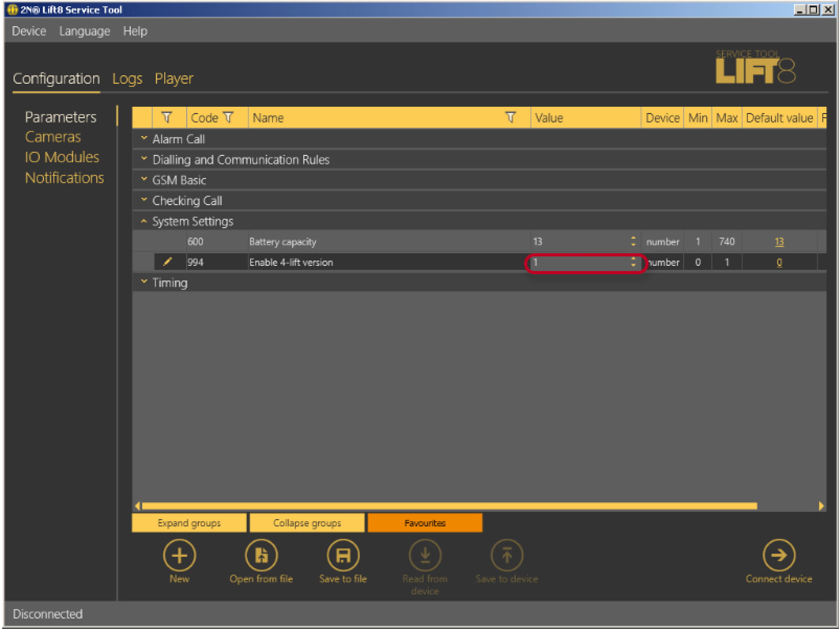This screenshot has height=629, width=840.
Task: Click the Connect device arrow icon
Action: tap(779, 555)
